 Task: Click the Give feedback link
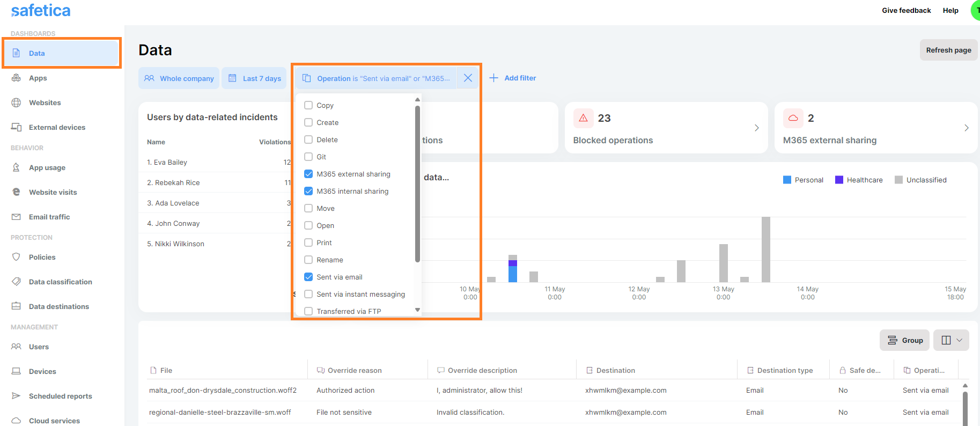click(906, 10)
